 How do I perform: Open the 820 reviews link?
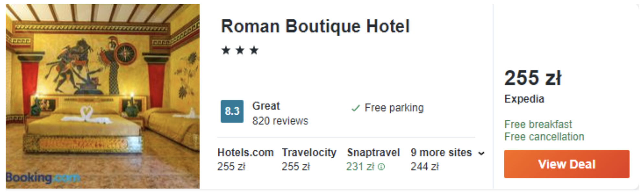pyautogui.click(x=280, y=121)
